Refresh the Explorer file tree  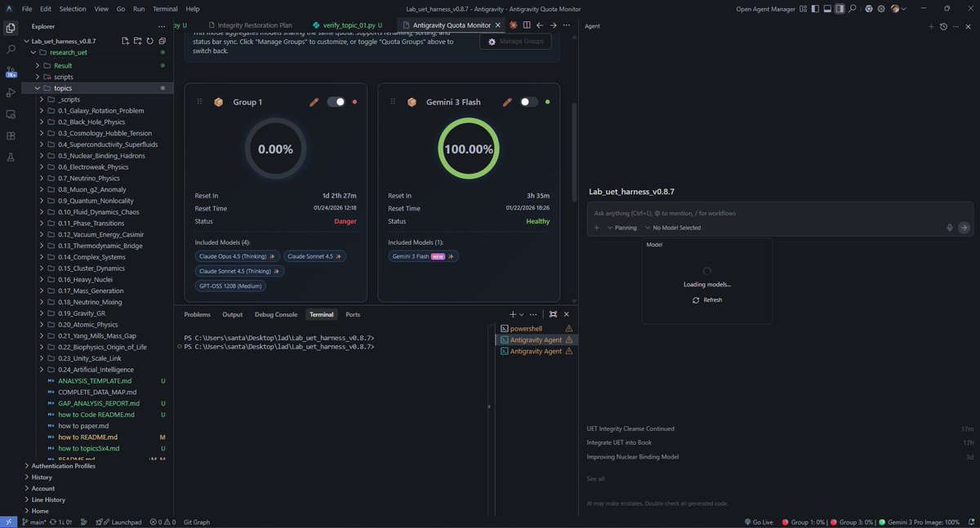(x=150, y=41)
